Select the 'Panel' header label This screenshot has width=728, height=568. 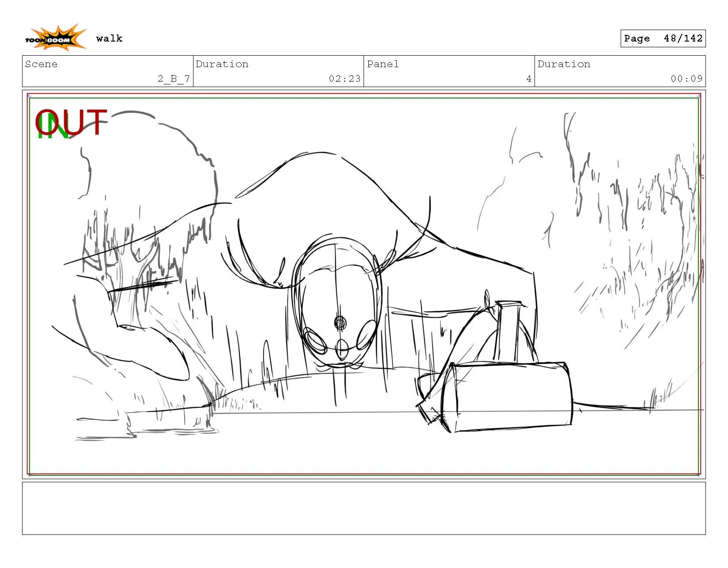click(x=383, y=64)
